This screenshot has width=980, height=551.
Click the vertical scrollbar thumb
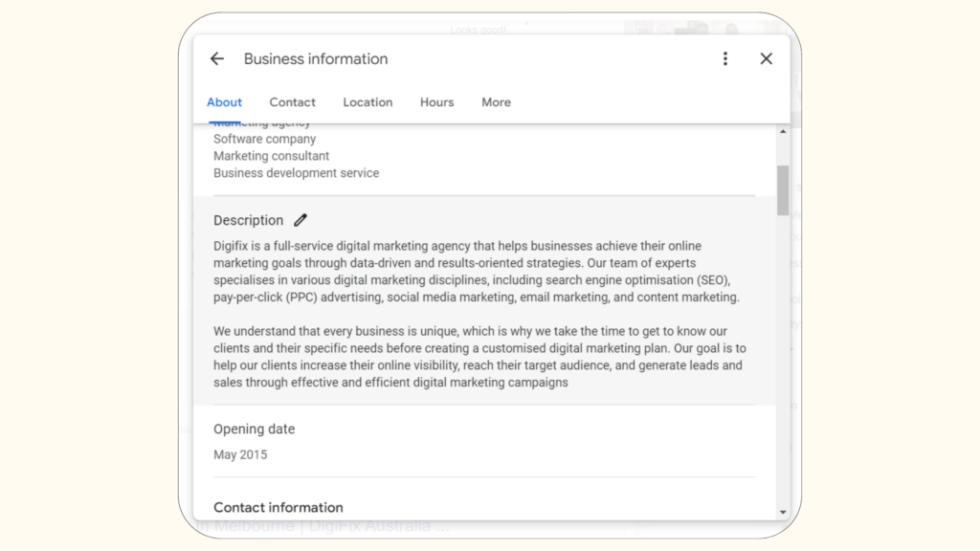(x=783, y=190)
